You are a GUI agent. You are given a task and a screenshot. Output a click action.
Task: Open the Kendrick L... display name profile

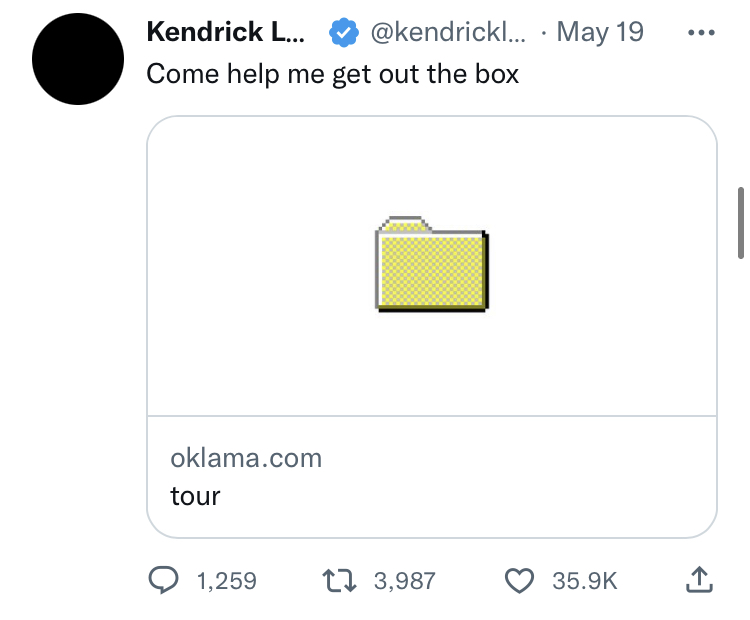[x=226, y=32]
